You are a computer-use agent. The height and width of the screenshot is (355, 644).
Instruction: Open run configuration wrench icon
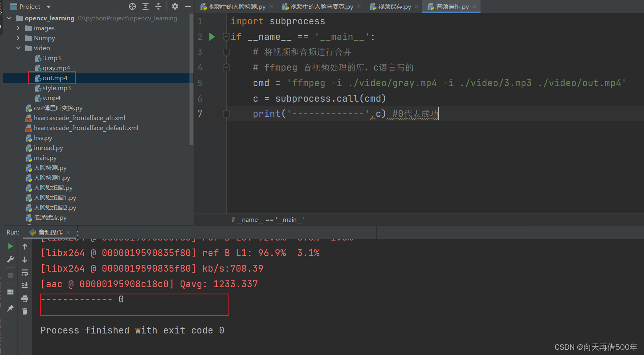tap(10, 259)
